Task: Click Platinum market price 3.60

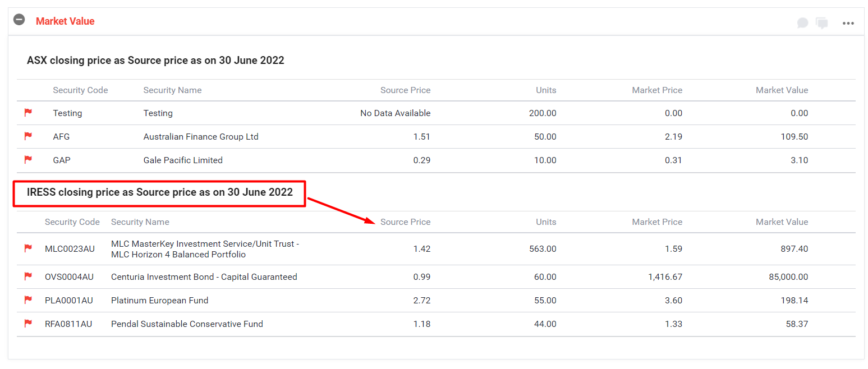Action: (673, 301)
